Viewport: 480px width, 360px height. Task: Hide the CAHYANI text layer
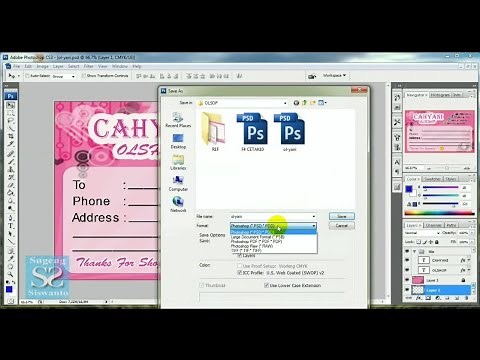407,260
